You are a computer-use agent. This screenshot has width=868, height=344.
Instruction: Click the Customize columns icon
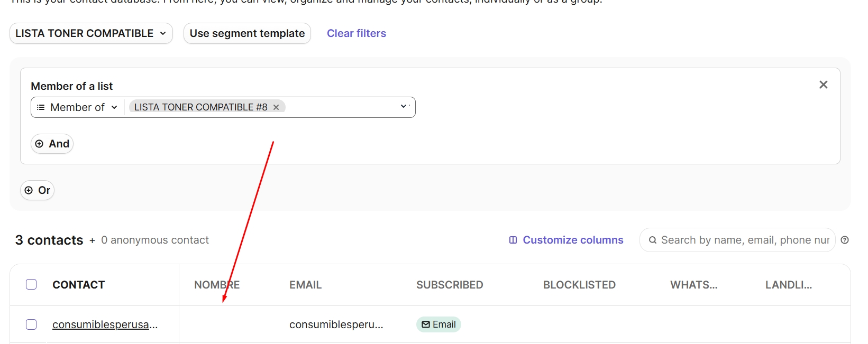tap(513, 240)
